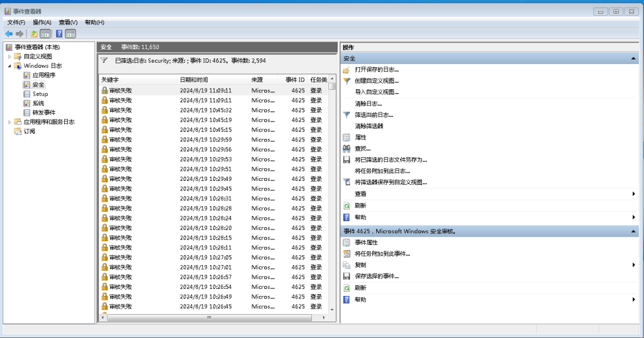Open the 操作(A) menu
Screen dimensions: 644x338
(x=42, y=23)
